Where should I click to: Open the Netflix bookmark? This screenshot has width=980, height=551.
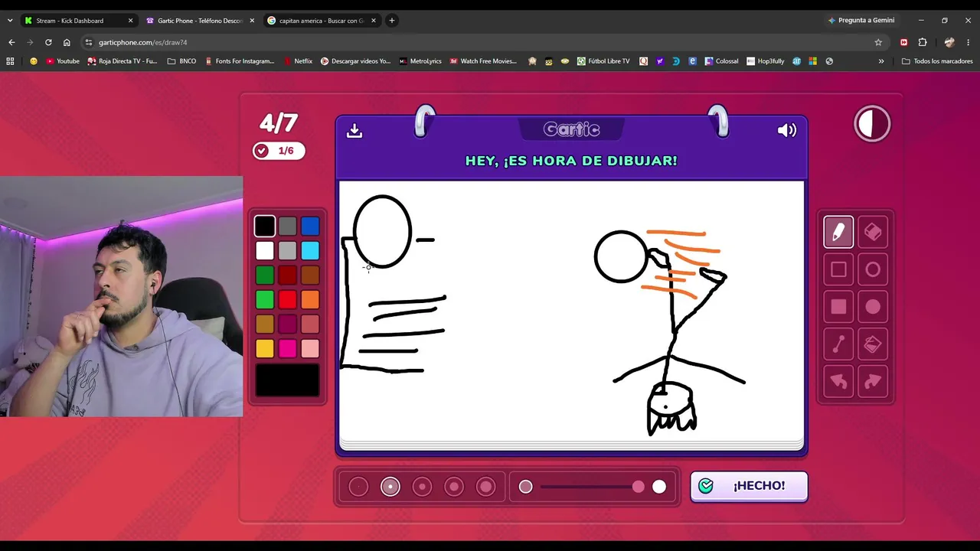click(x=298, y=61)
